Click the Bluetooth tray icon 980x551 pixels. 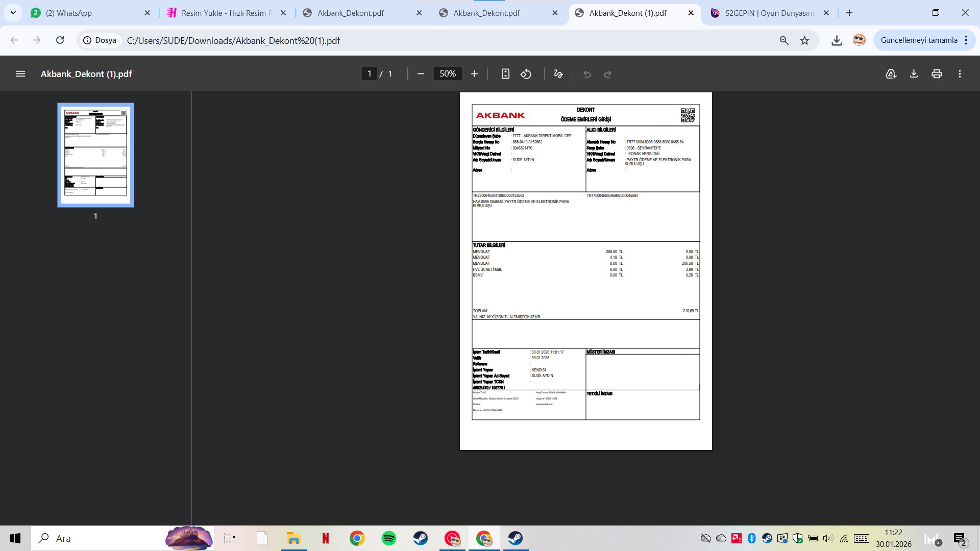point(752,538)
